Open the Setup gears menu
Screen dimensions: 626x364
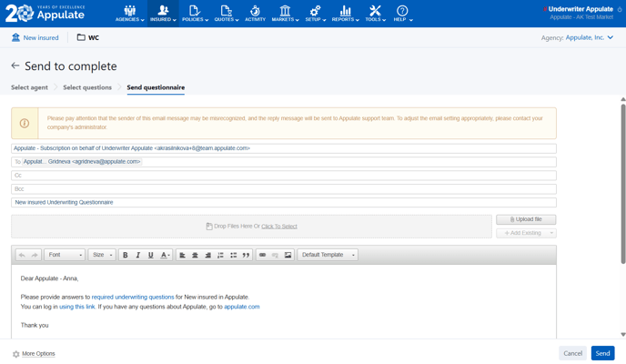[x=316, y=14]
